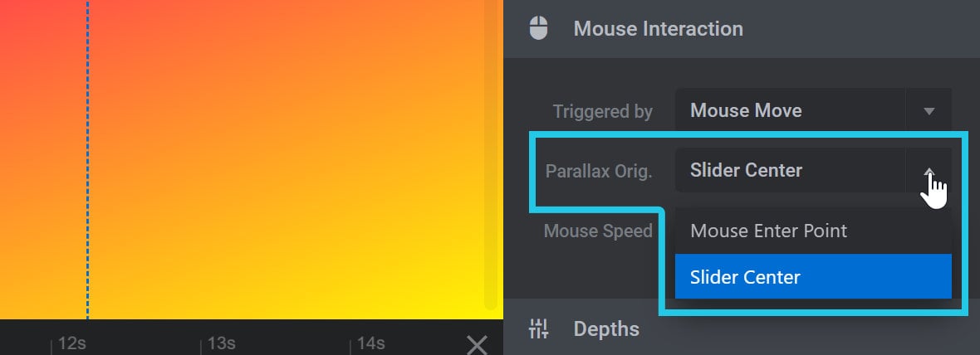
Task: Click the Depths sliders icon
Action: point(538,328)
